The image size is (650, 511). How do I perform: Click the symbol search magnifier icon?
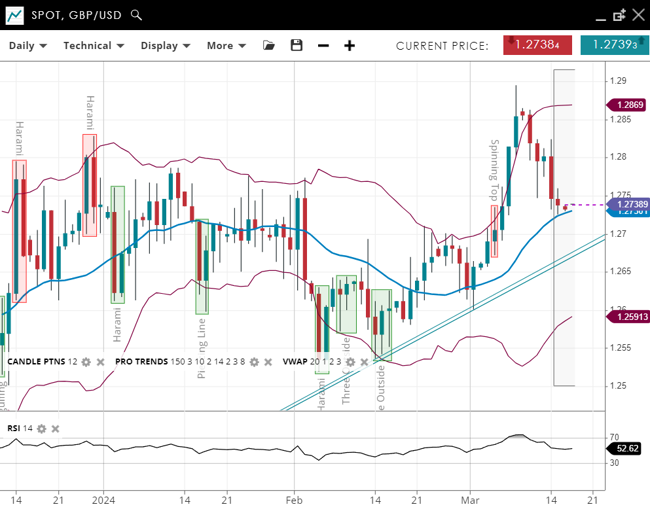[x=136, y=15]
